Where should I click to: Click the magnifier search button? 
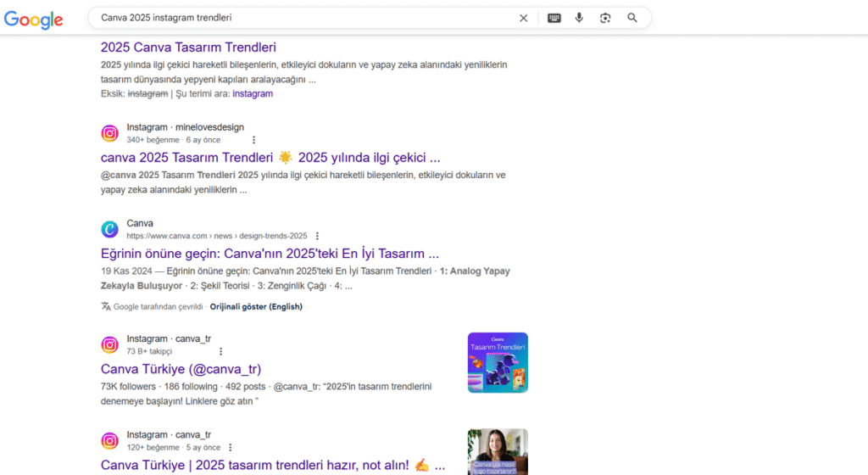click(632, 19)
